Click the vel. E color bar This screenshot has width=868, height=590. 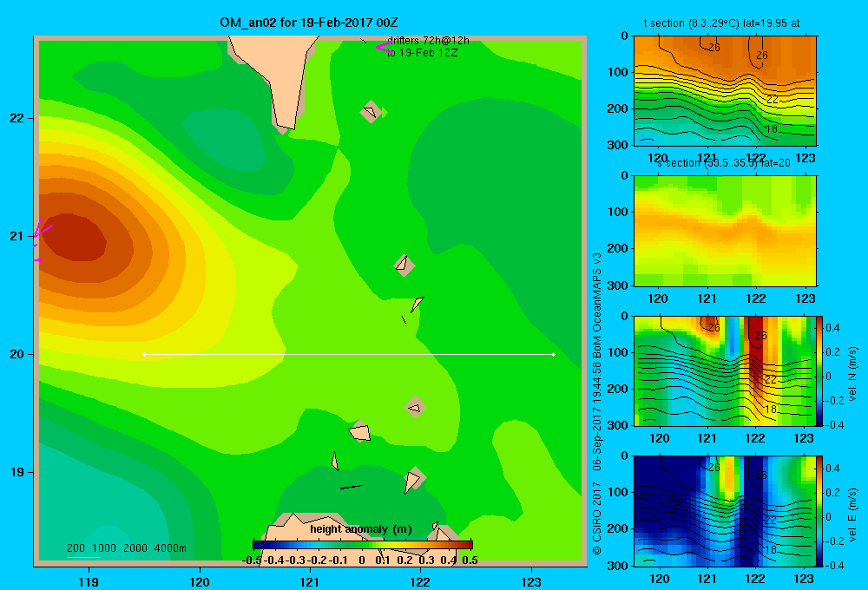(820, 511)
